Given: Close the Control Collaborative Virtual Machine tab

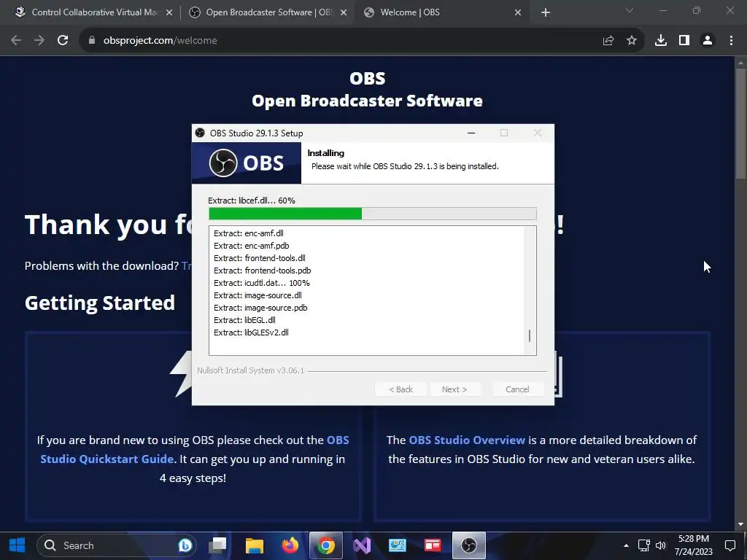Looking at the screenshot, I should (169, 13).
